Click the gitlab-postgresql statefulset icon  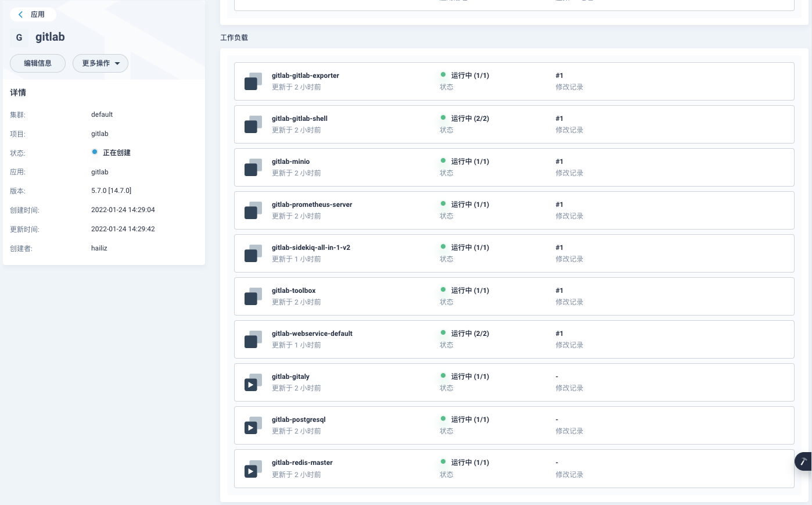point(253,425)
